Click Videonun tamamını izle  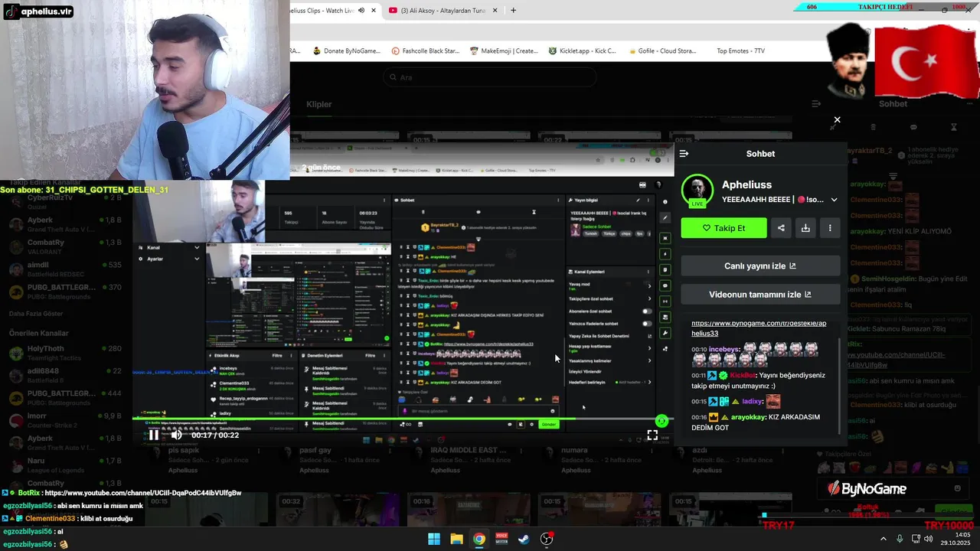pos(760,295)
